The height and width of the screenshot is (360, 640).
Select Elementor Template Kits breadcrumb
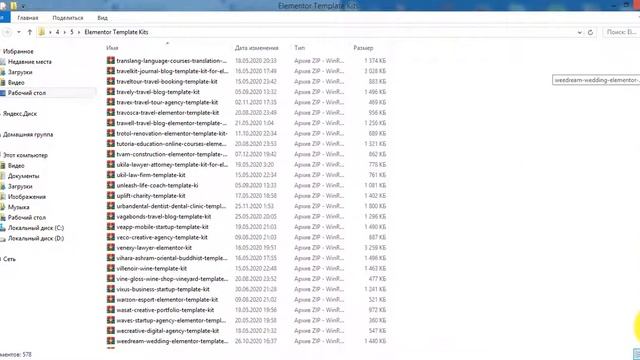pos(116,32)
